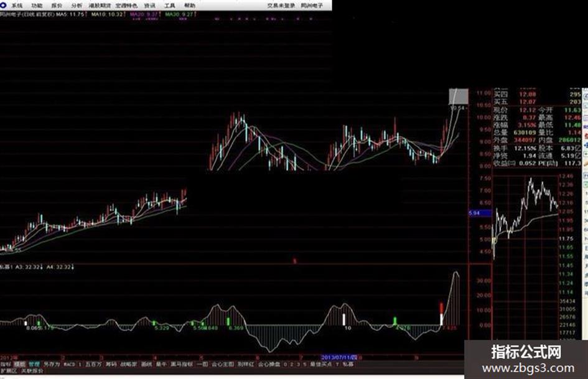Click the gray zoom box at chart top-right
The width and height of the screenshot is (588, 379).
[x=459, y=96]
